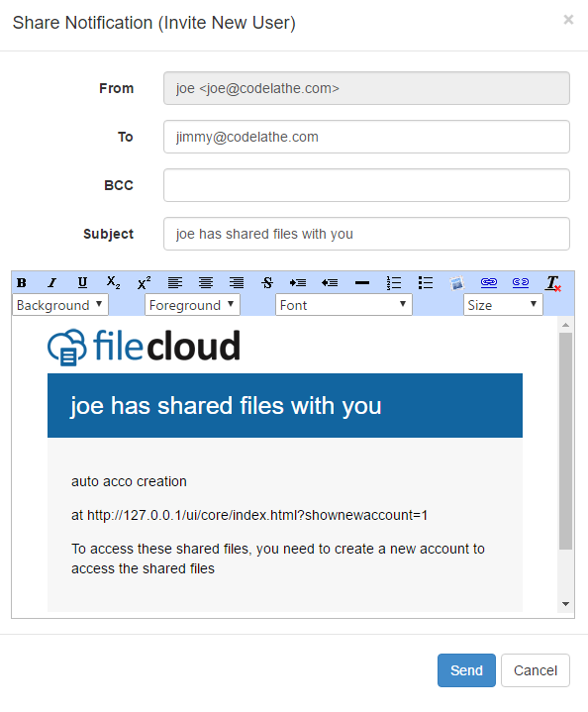588x712 pixels.
Task: Insert horizontal rule line
Action: [362, 283]
